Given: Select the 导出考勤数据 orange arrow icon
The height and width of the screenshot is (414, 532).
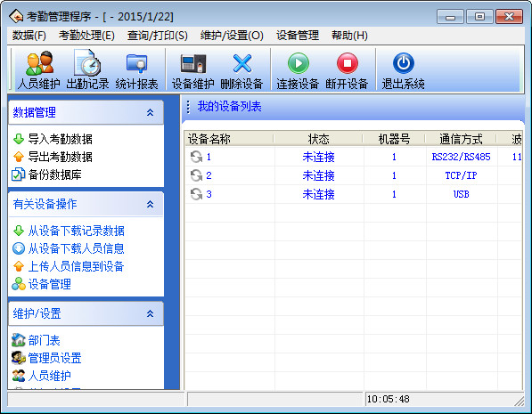Looking at the screenshot, I should click(19, 157).
